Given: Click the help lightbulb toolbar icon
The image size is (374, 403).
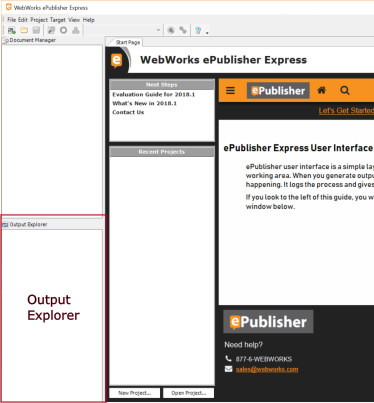Looking at the screenshot, I should point(198,30).
